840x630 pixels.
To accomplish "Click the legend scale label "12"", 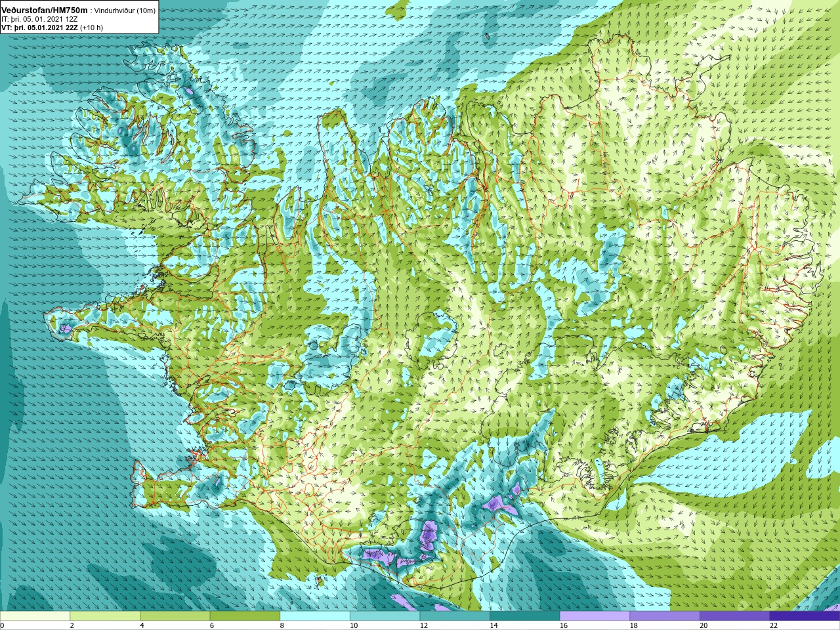I will point(424,625).
